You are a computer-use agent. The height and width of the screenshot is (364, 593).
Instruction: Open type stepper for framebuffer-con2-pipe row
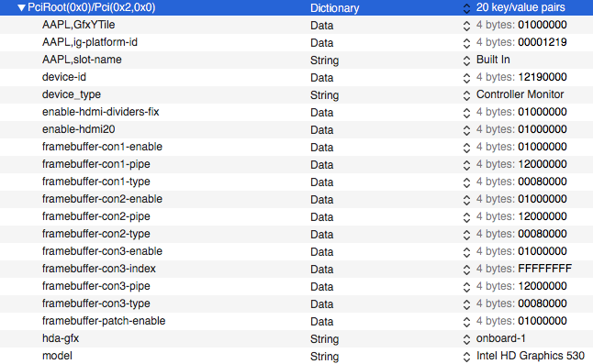[466, 217]
